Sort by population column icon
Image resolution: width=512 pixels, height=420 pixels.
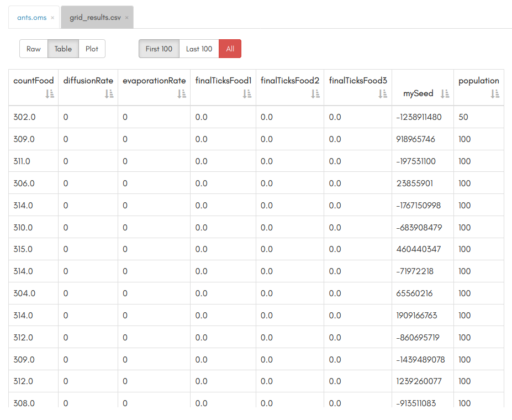pyautogui.click(x=495, y=94)
